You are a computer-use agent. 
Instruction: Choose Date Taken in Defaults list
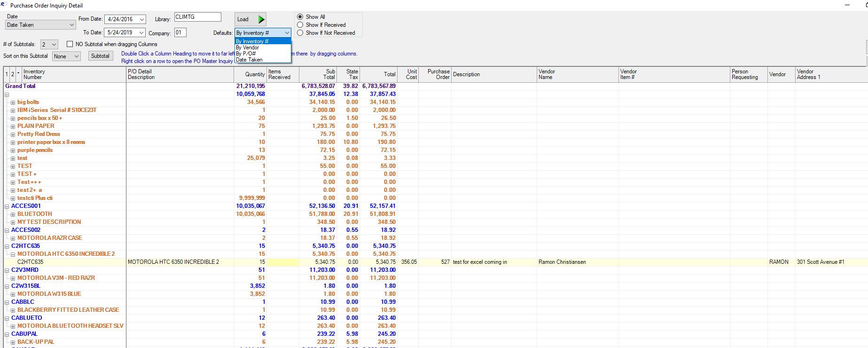click(263, 60)
